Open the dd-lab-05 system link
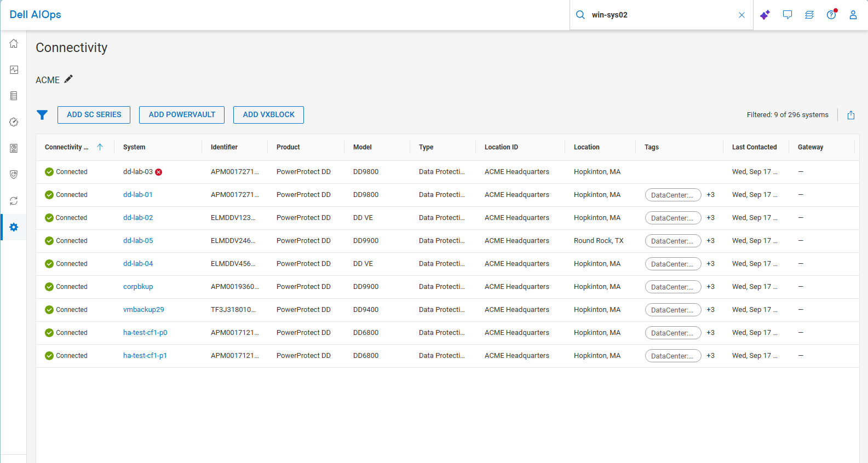Screen dimensions: 868x463 point(138,241)
